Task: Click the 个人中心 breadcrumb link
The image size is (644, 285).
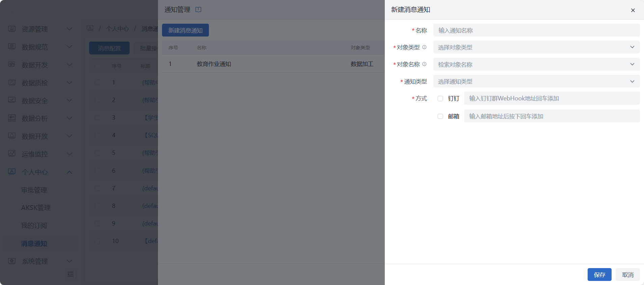Action: coord(117,29)
